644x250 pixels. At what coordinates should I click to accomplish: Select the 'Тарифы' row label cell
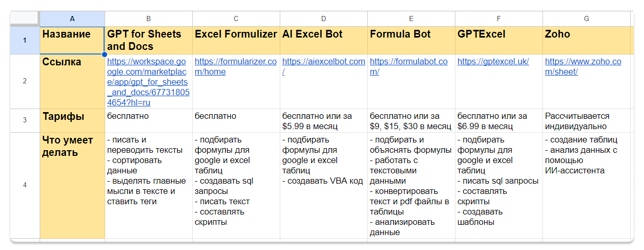72,121
